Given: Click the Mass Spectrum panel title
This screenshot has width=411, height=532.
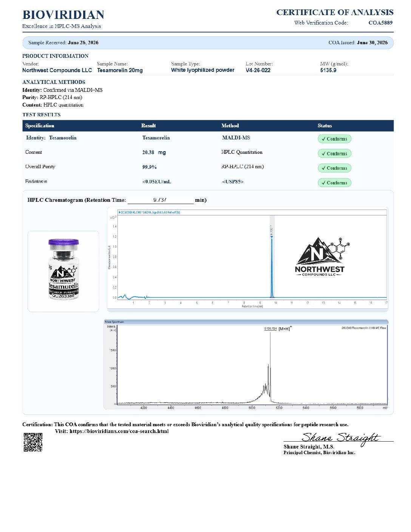Looking at the screenshot, I should (x=114, y=322).
